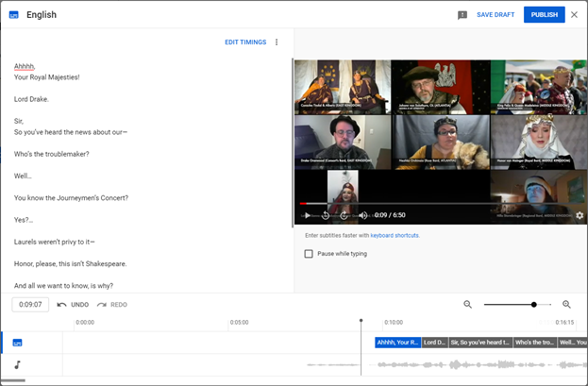
Task: Open the more options menu beside Edit Timings
Action: coord(277,42)
